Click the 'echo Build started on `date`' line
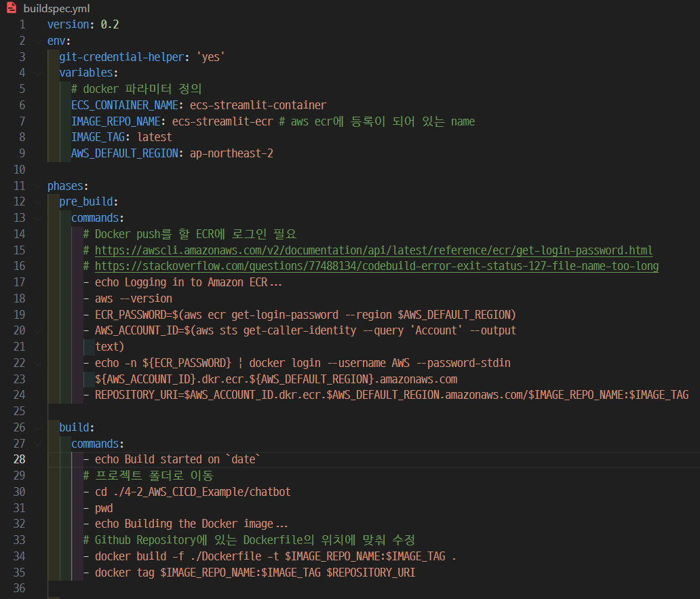 click(x=178, y=459)
